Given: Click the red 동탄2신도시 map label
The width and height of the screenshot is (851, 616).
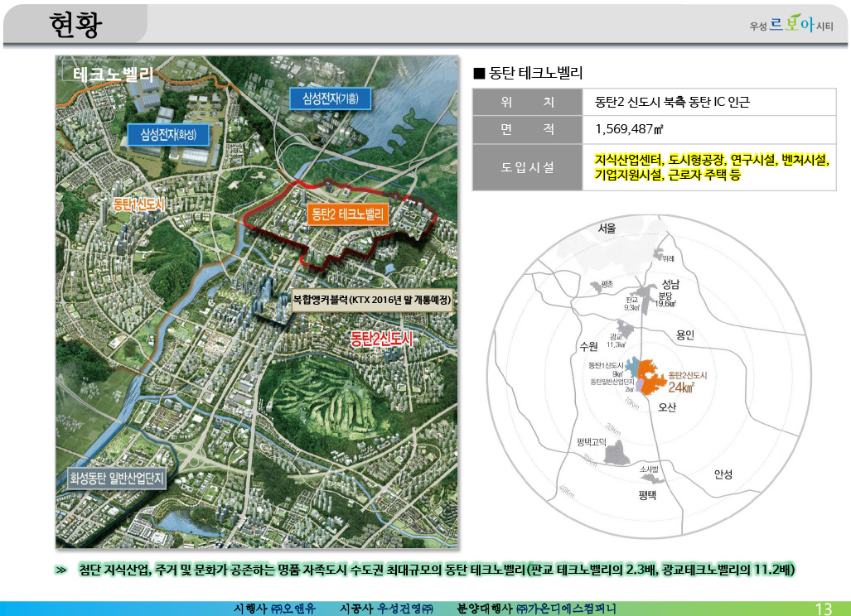Looking at the screenshot, I should pyautogui.click(x=381, y=339).
